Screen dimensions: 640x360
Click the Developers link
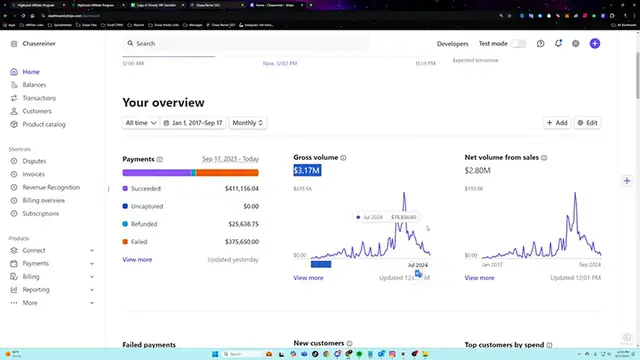(x=453, y=44)
